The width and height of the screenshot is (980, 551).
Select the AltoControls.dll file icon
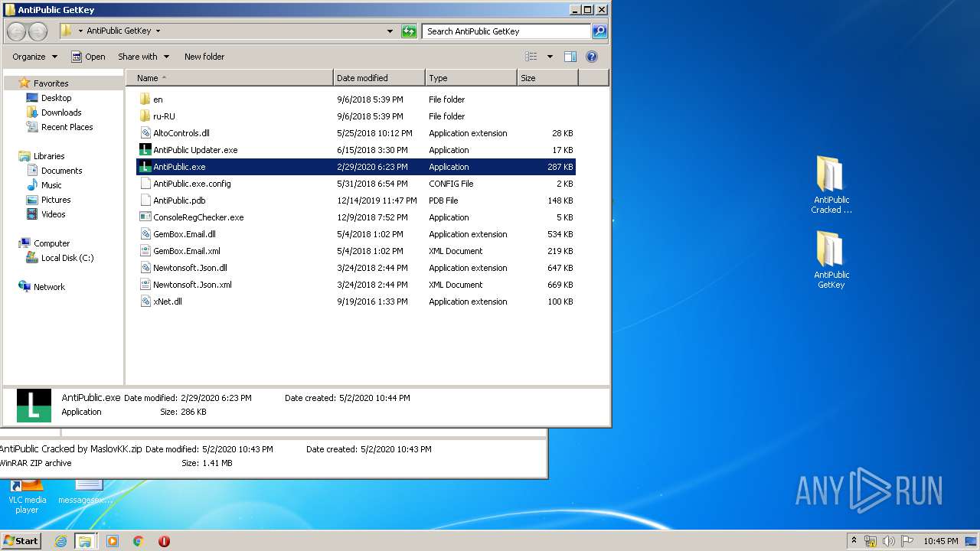145,133
